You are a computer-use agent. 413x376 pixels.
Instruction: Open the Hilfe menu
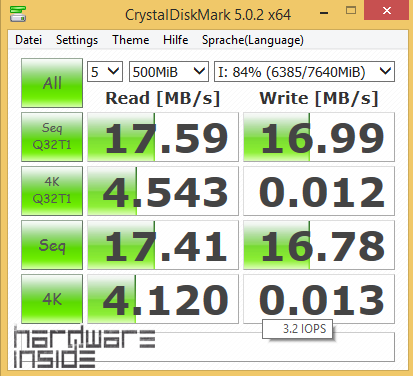point(176,40)
